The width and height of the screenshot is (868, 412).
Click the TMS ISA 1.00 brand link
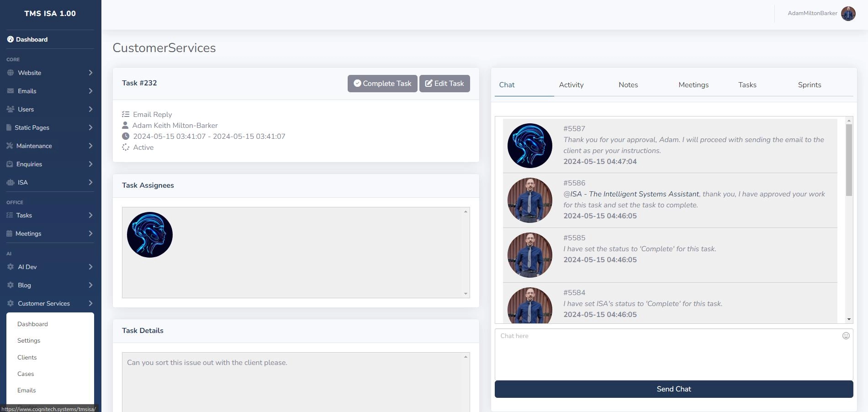click(x=50, y=14)
